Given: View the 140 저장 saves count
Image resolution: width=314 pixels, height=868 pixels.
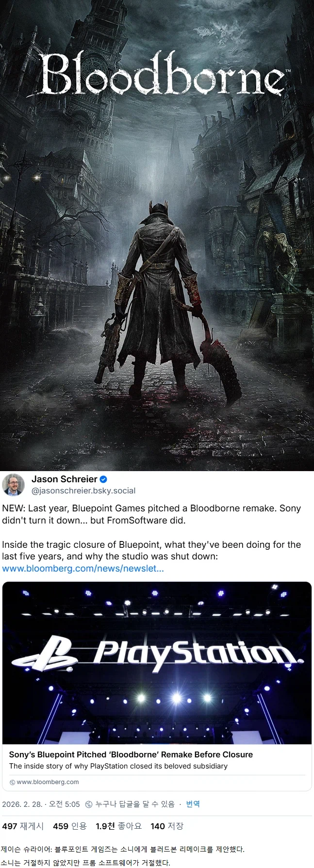Looking at the screenshot, I should pos(167,826).
